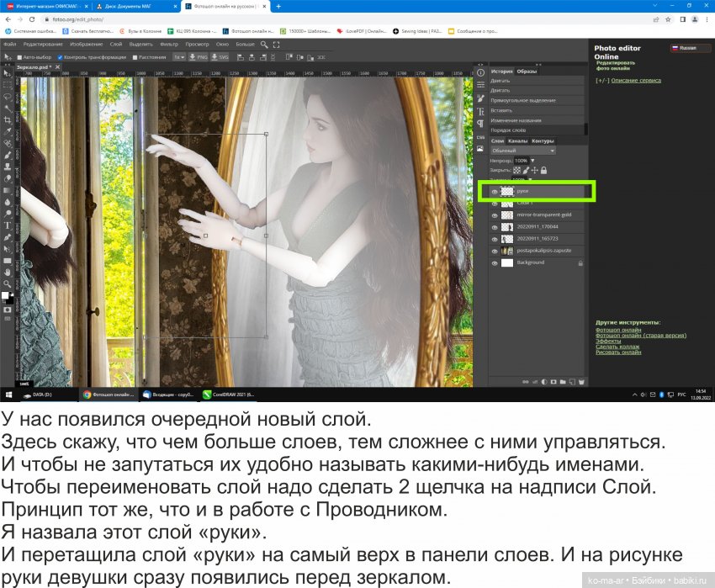The image size is (715, 588).
Task: Open the Фильтр menu
Action: coord(170,44)
